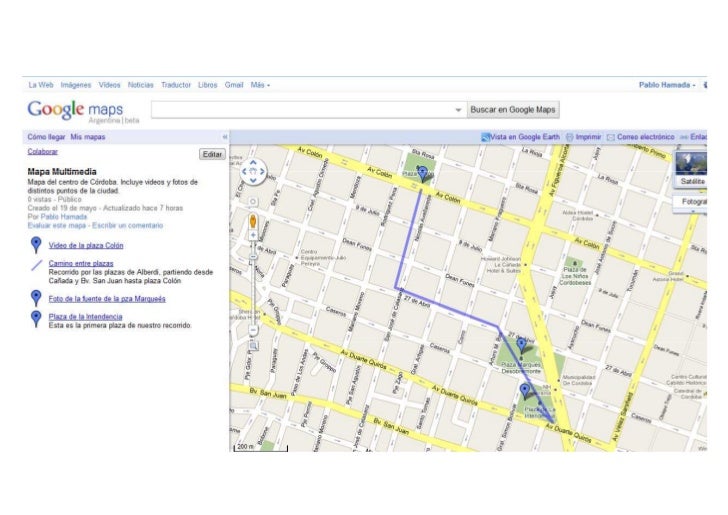Open La Web from the top bar
Image resolution: width=728 pixels, height=515 pixels.
tap(41, 85)
